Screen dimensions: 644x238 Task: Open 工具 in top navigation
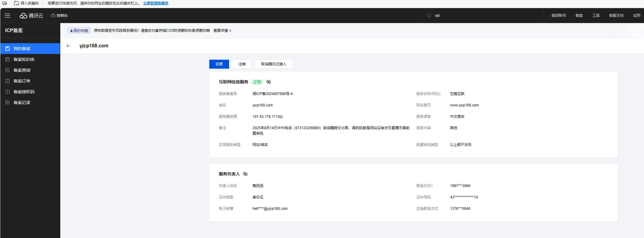596,16
